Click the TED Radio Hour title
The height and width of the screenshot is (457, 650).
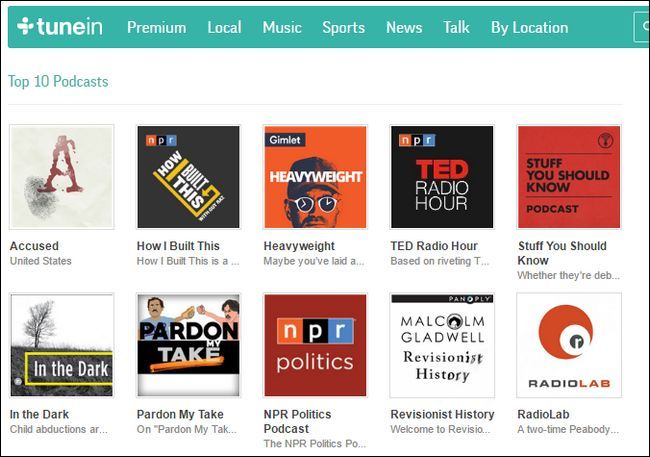point(434,246)
